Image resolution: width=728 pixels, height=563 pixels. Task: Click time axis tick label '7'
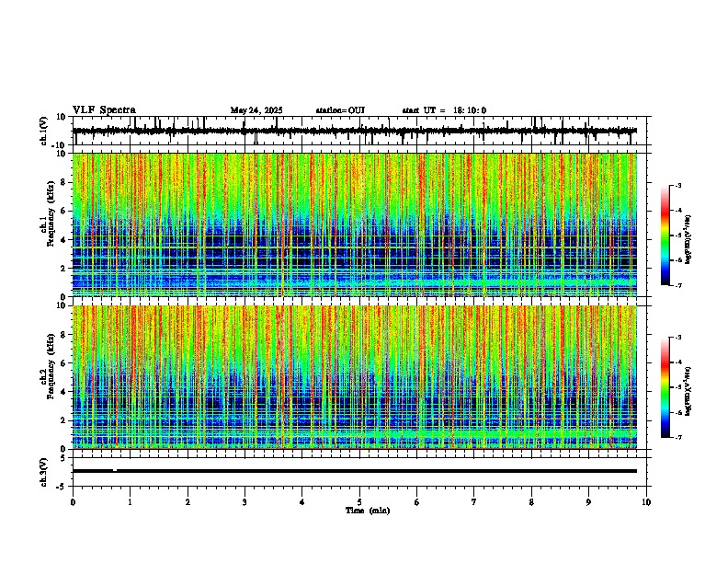(474, 502)
